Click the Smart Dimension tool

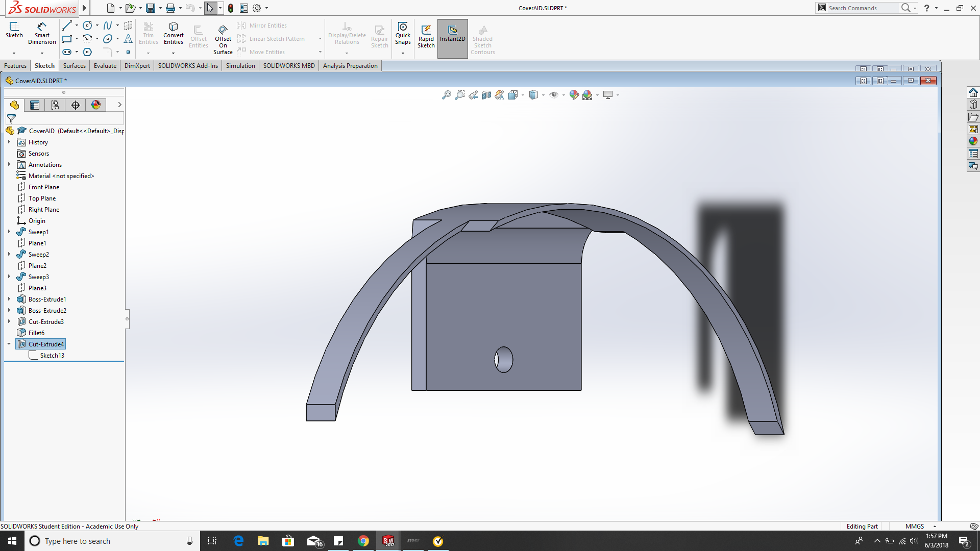[42, 34]
